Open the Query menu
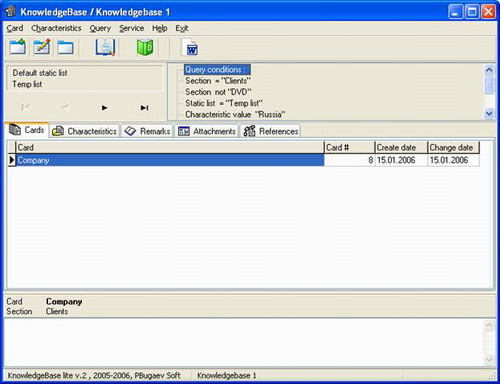 pos(100,28)
